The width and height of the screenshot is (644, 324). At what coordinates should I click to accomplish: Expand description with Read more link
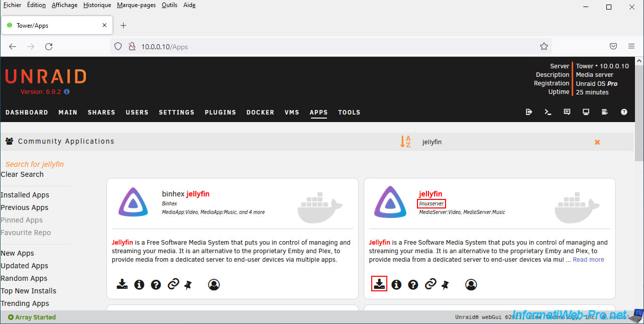[588, 260]
